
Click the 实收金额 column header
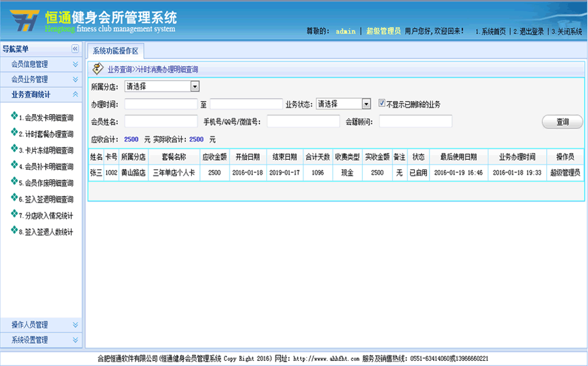pos(377,157)
